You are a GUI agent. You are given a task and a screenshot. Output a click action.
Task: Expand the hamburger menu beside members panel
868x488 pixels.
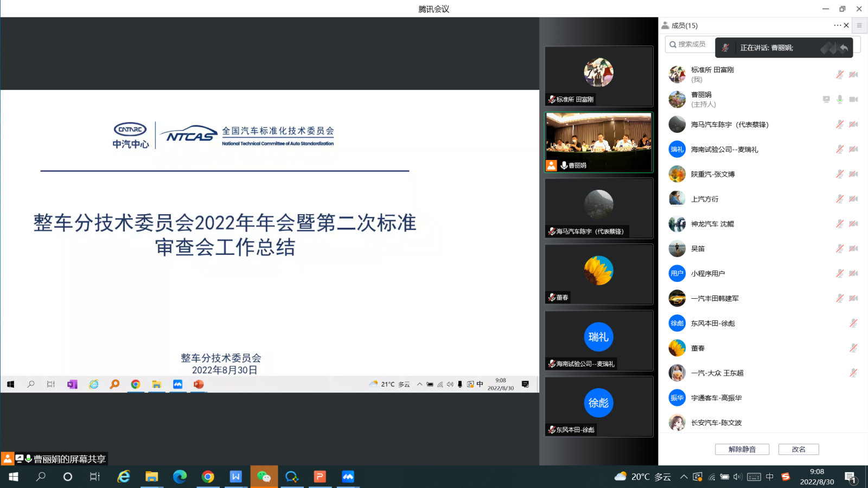click(859, 25)
